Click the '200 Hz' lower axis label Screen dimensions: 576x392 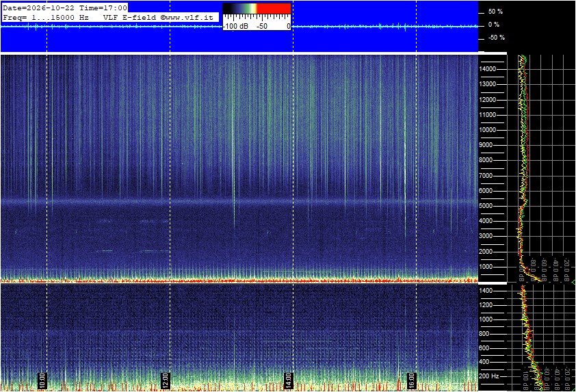489,376
